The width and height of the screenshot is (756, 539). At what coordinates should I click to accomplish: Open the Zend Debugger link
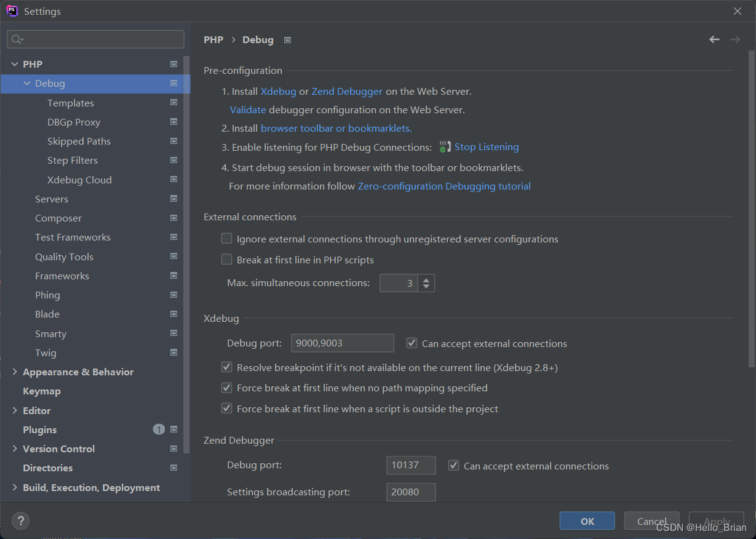[347, 91]
